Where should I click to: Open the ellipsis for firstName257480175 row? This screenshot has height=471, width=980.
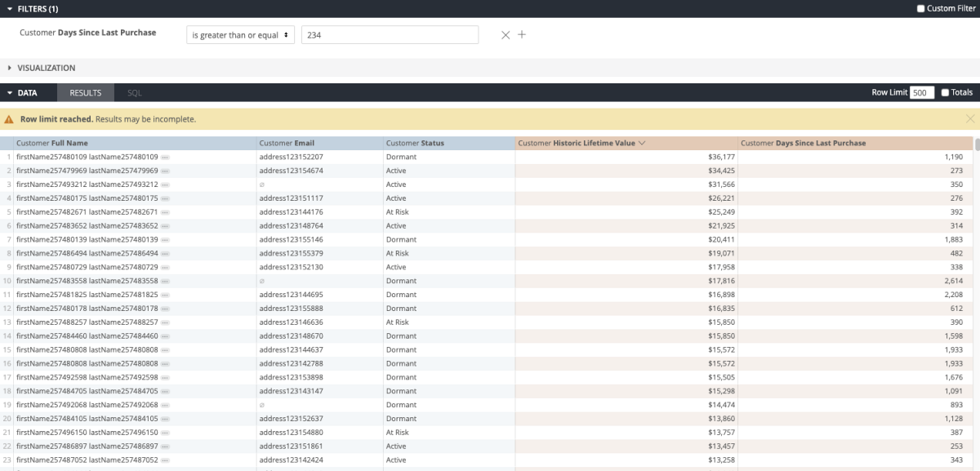(165, 198)
